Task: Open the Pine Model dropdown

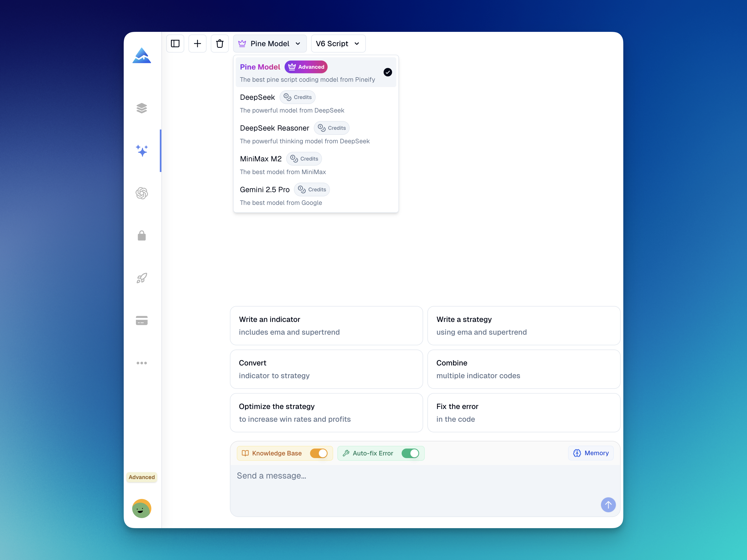Action: [x=269, y=43]
